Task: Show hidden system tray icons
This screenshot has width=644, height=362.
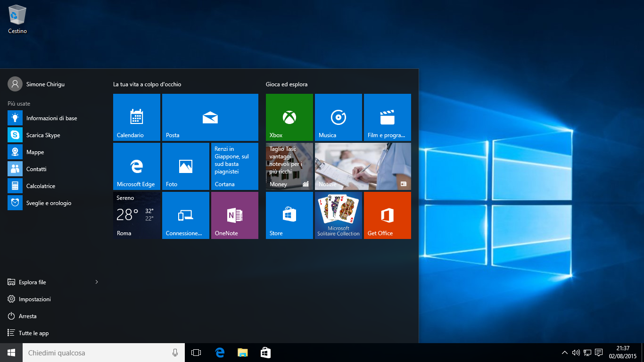Action: [564, 353]
